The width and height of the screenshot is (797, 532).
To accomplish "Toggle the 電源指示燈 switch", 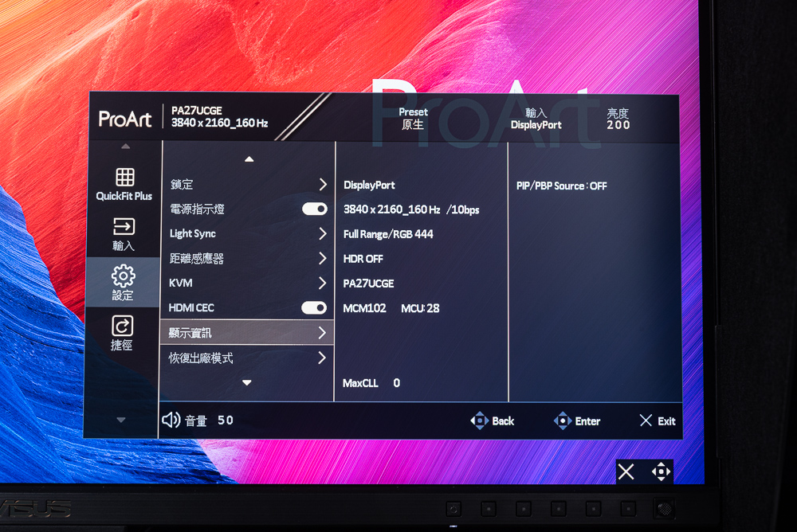I will (x=315, y=209).
